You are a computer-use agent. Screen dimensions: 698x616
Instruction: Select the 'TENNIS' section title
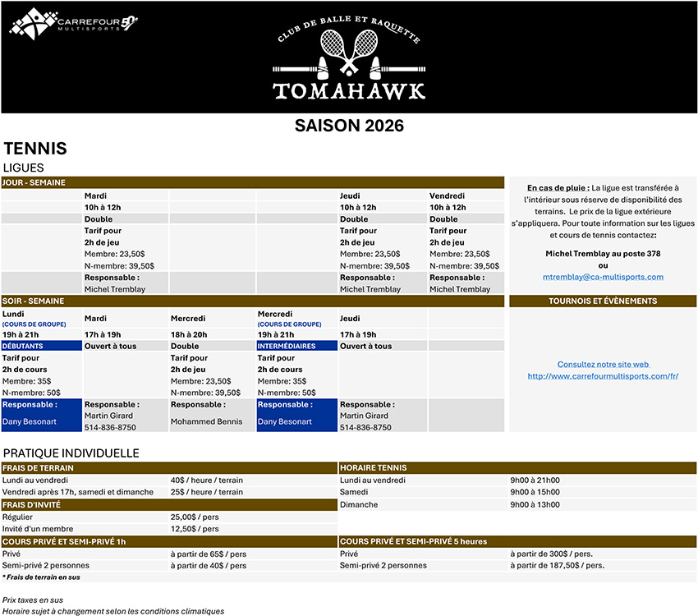click(x=35, y=148)
